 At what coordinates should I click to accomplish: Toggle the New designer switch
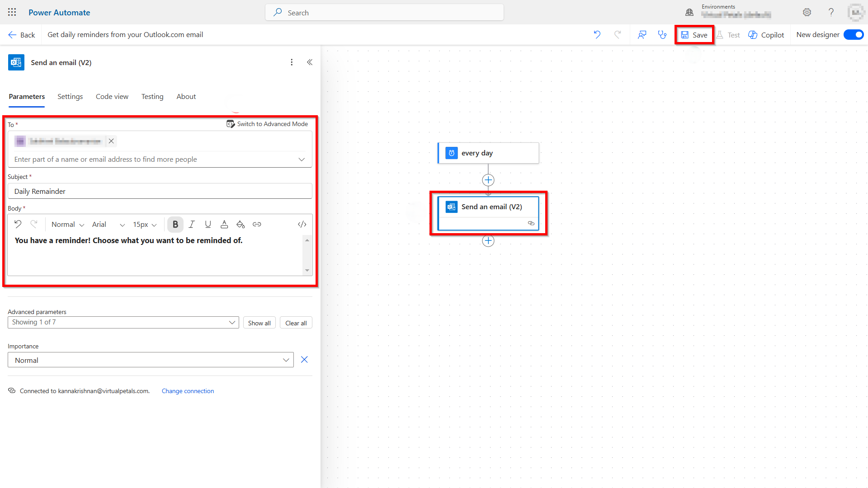click(854, 35)
